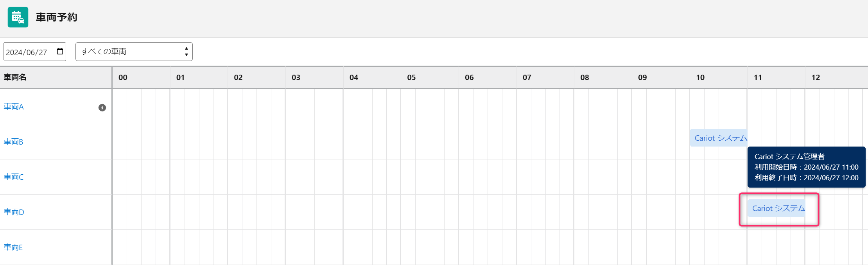Click the Cariot システム管理者 reservation tooltip

pos(807,167)
